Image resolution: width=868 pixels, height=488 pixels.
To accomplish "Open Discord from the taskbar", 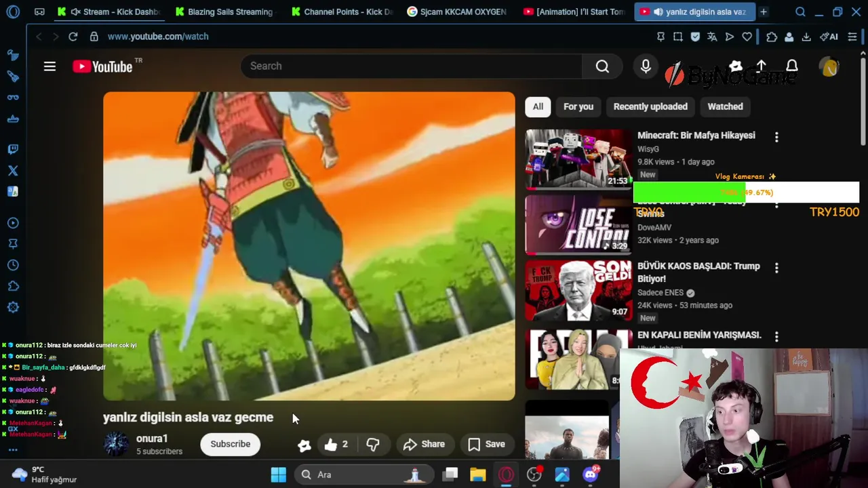I will point(591,474).
